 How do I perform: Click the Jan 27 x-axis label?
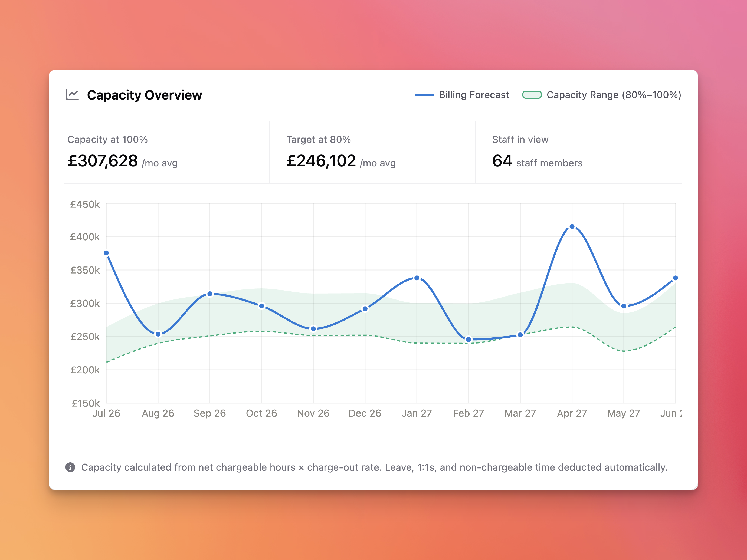pyautogui.click(x=417, y=413)
